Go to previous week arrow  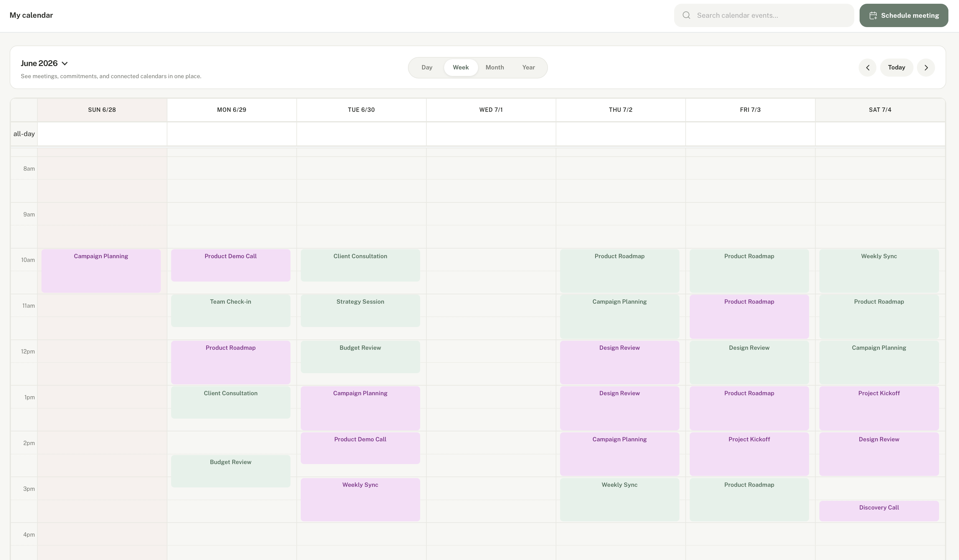click(x=867, y=68)
